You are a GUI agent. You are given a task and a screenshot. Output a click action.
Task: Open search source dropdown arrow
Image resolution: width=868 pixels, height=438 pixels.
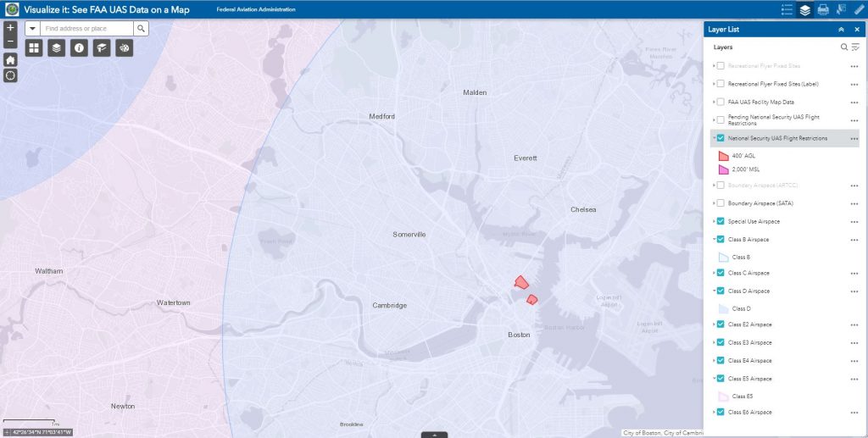tap(33, 29)
